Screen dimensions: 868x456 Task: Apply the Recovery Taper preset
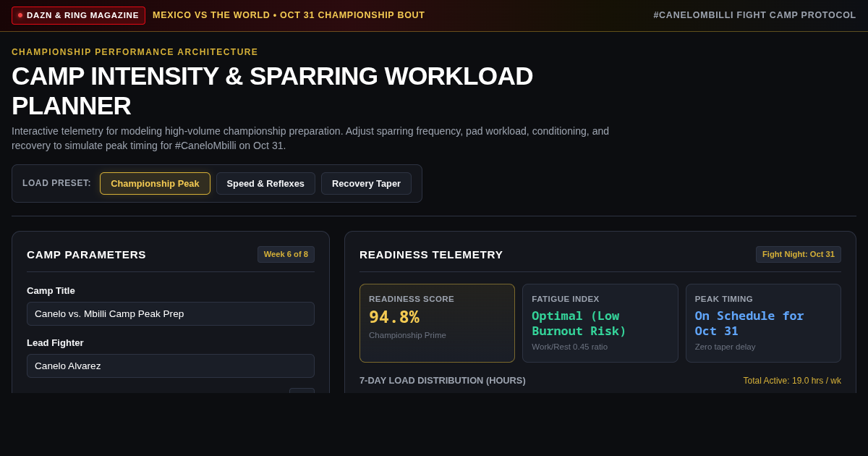point(366,183)
